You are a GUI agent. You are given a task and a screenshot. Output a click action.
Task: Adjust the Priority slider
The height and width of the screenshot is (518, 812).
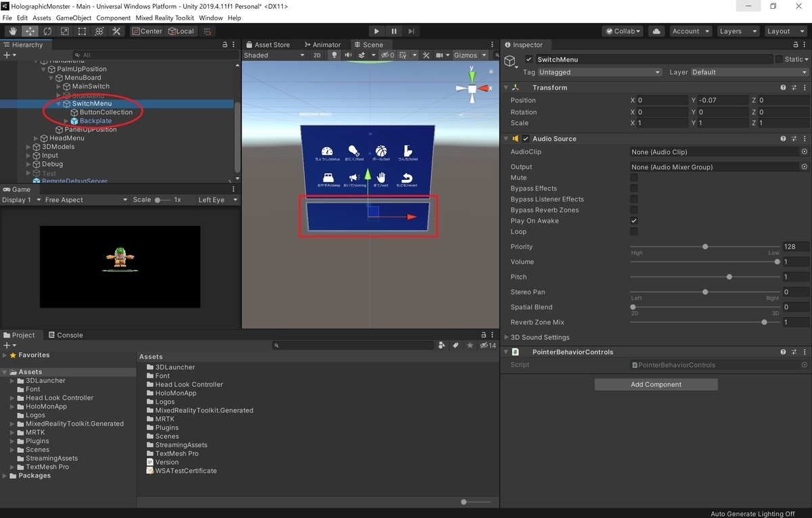click(x=704, y=247)
